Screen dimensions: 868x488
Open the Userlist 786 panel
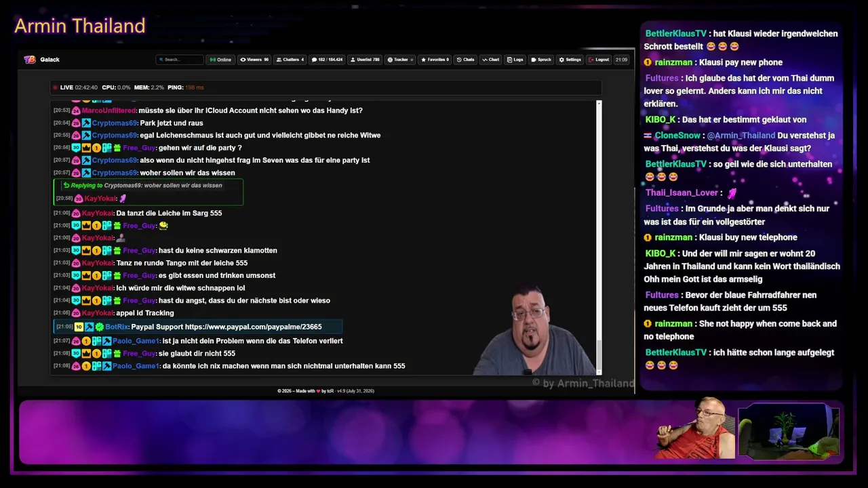365,60
